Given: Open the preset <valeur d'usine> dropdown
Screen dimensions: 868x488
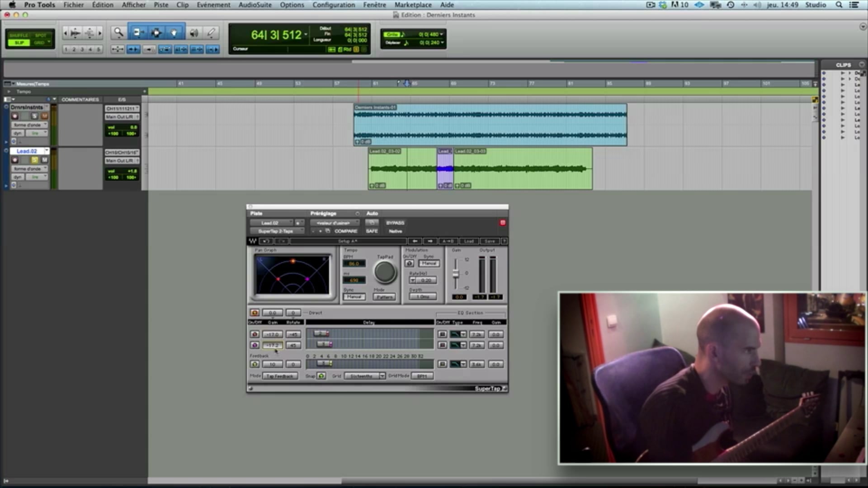Looking at the screenshot, I should pyautogui.click(x=335, y=223).
